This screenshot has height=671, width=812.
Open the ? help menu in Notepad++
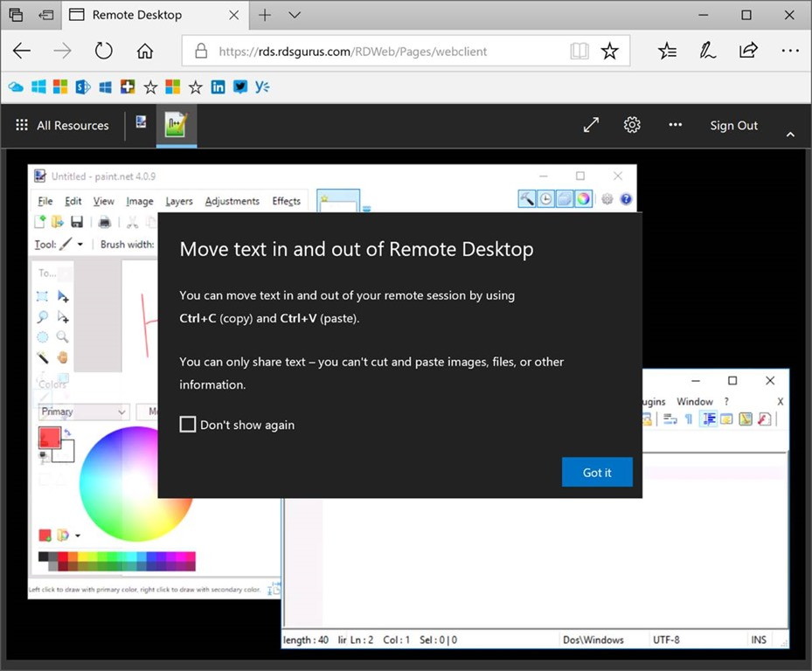point(726,401)
